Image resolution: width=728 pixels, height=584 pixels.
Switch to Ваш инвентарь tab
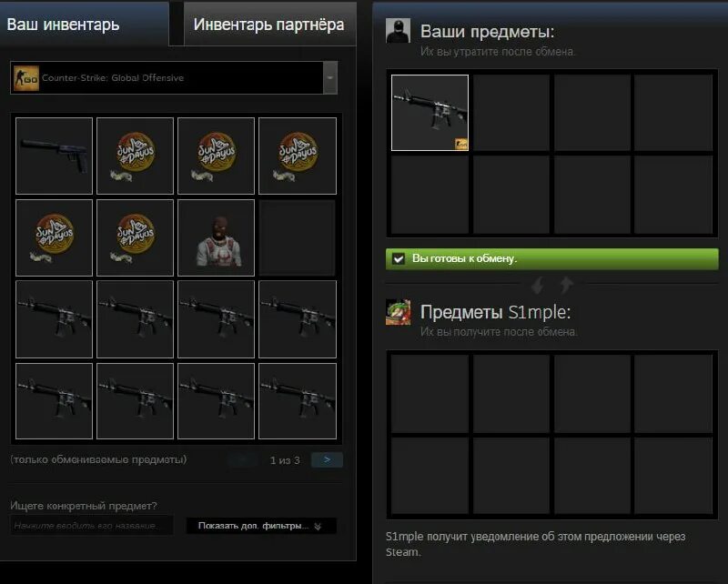click(84, 25)
